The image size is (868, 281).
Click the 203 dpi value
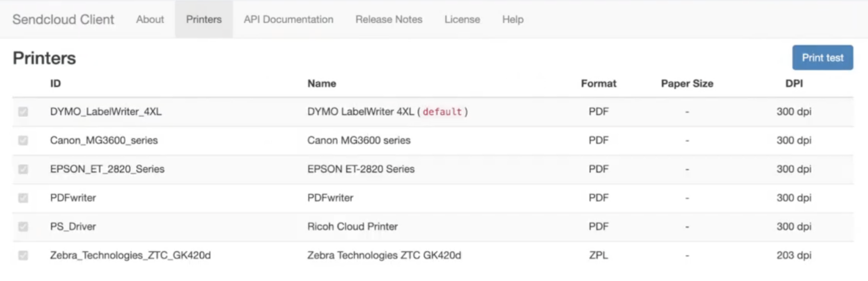pyautogui.click(x=794, y=255)
